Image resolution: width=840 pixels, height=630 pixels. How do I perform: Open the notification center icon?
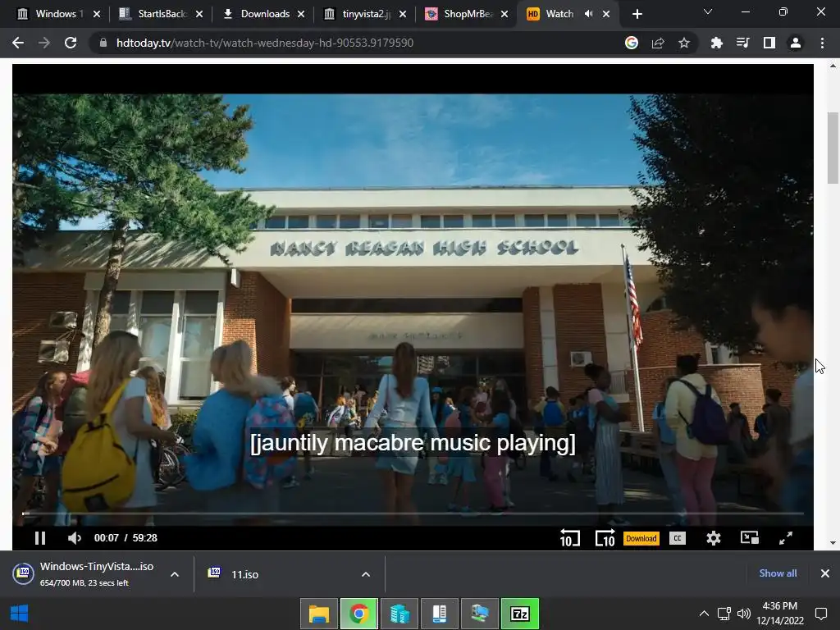point(820,614)
